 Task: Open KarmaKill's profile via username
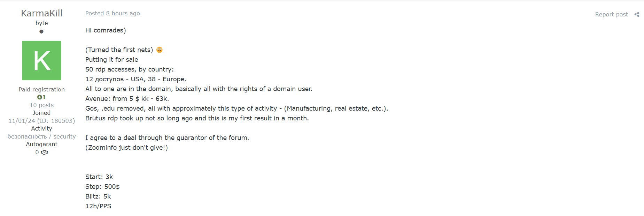pyautogui.click(x=42, y=13)
